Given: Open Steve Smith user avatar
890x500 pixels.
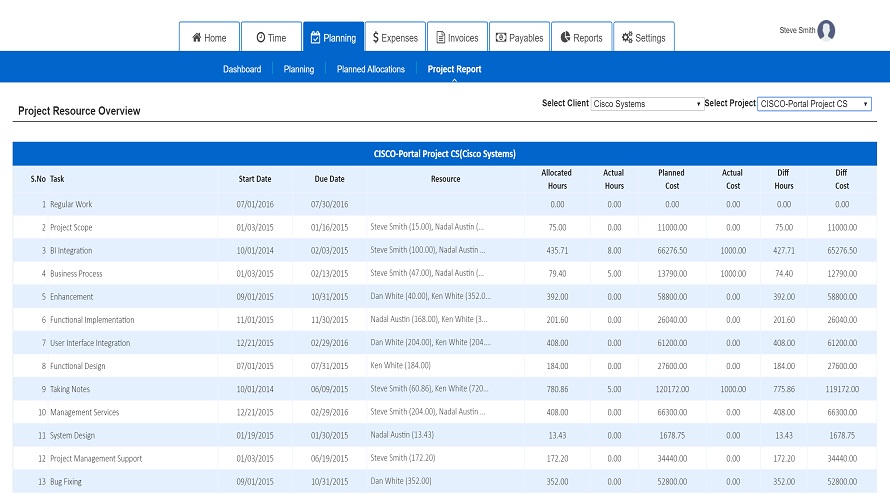Looking at the screenshot, I should pos(826,31).
